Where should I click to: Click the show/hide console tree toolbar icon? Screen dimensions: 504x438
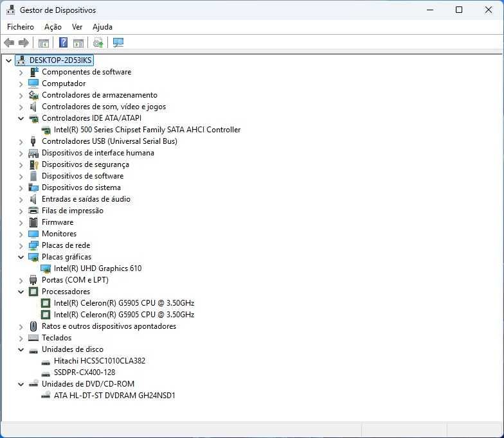[x=44, y=42]
